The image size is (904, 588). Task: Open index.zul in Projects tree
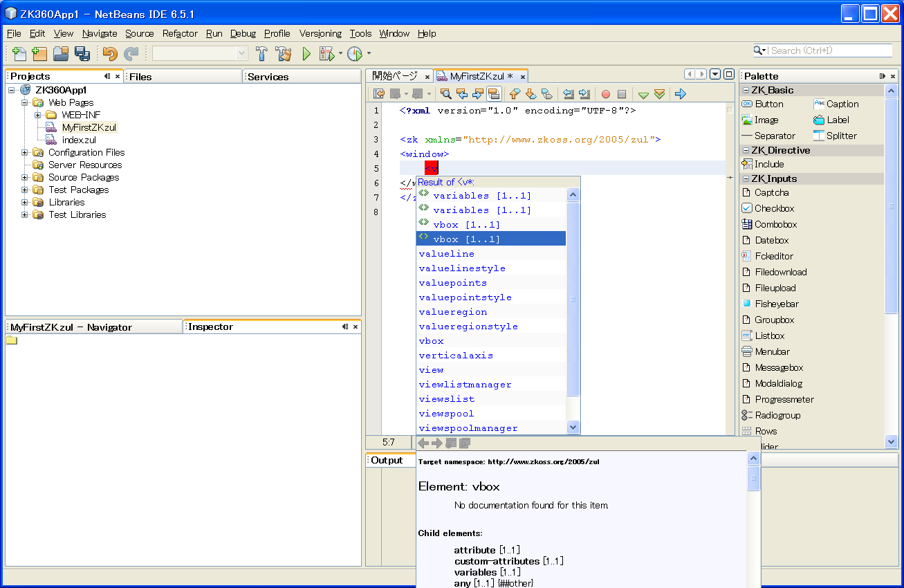[x=79, y=140]
